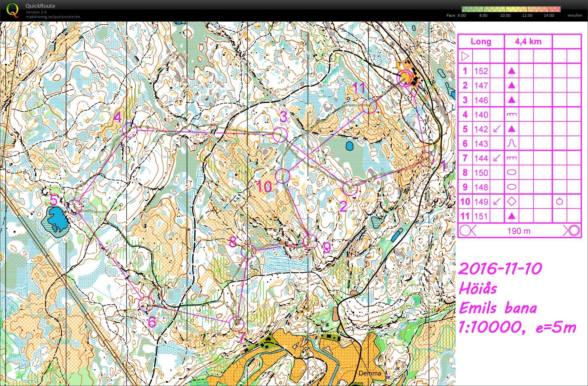Click control code 151 in the table
This screenshot has width=588, height=386.
481,216
